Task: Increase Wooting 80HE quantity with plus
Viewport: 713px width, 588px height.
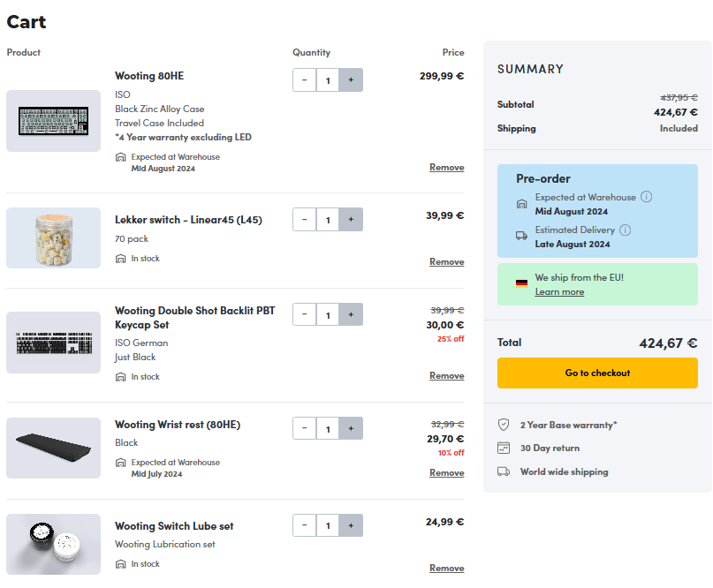Action: [351, 80]
